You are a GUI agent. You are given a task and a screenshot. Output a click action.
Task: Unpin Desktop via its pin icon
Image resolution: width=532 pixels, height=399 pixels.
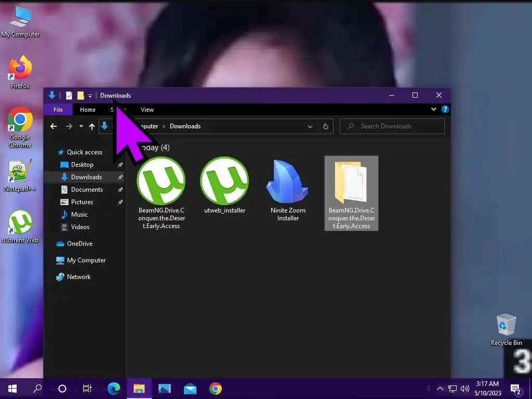[x=120, y=165]
